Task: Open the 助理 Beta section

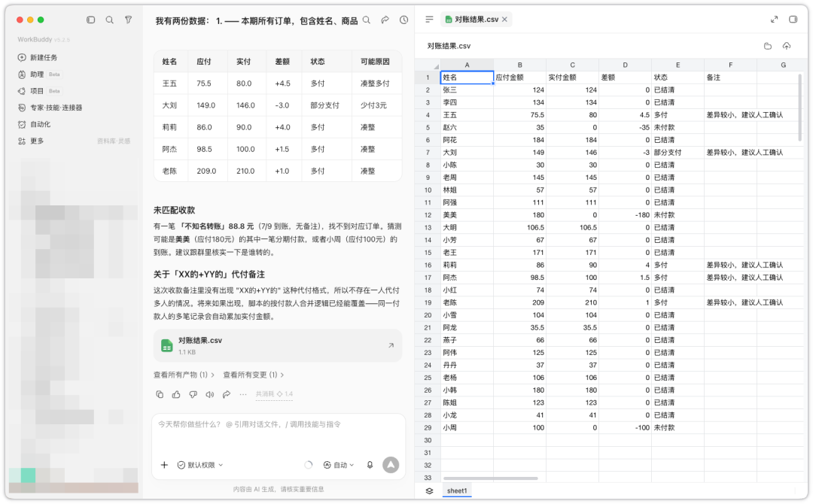Action: pyautogui.click(x=39, y=74)
